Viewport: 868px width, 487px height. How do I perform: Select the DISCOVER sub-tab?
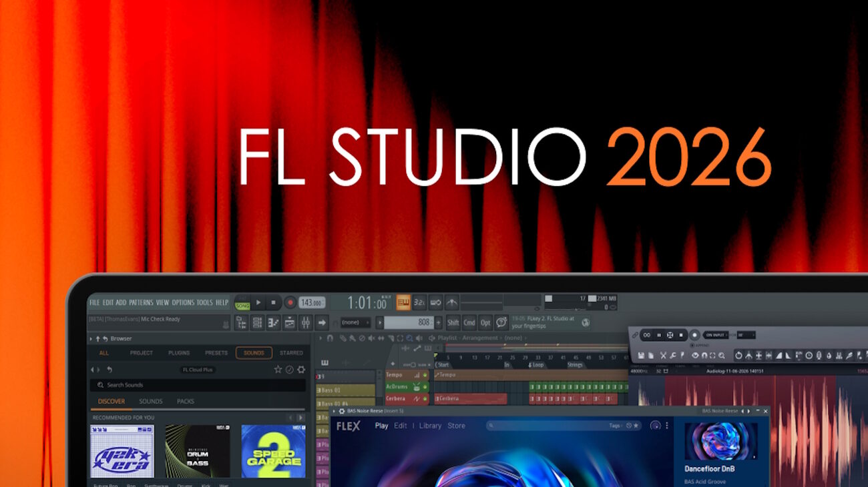pyautogui.click(x=112, y=402)
